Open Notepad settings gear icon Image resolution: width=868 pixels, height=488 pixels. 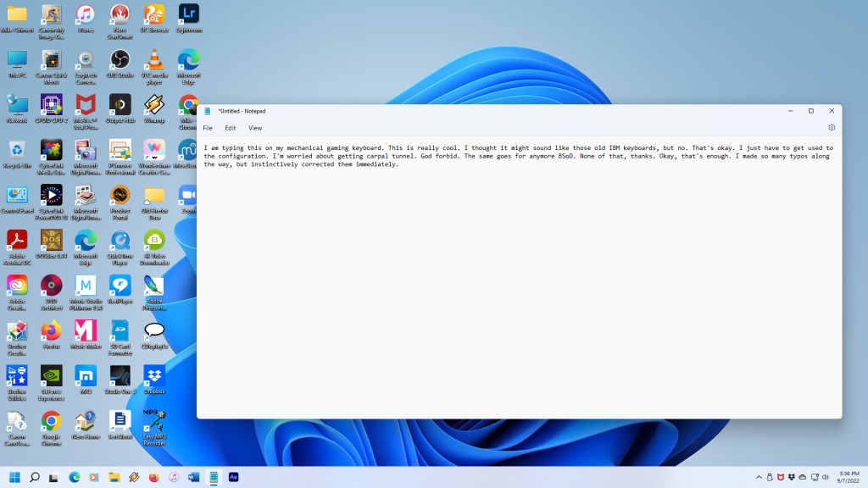(832, 128)
